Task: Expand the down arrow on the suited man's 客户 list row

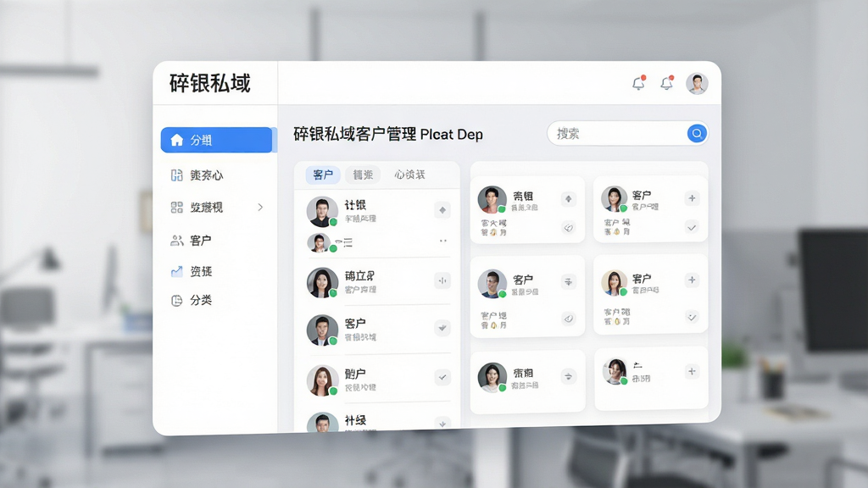Action: point(442,328)
